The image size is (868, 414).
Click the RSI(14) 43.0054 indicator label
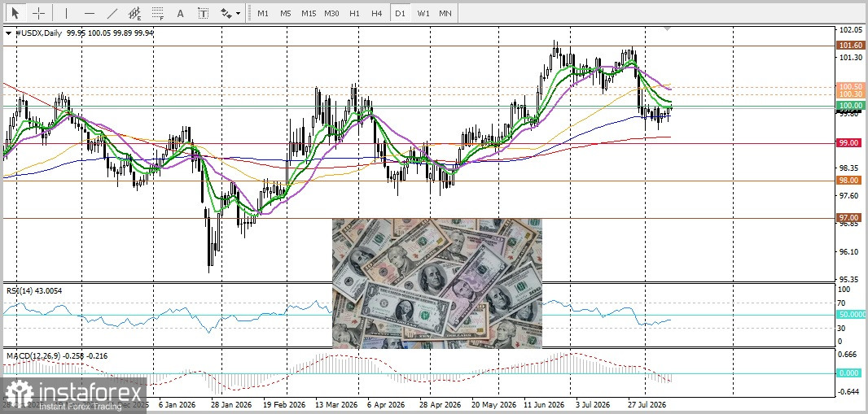point(34,290)
